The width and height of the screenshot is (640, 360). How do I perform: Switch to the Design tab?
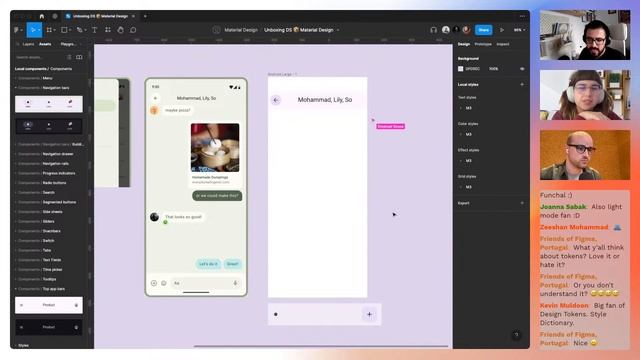[x=464, y=44]
